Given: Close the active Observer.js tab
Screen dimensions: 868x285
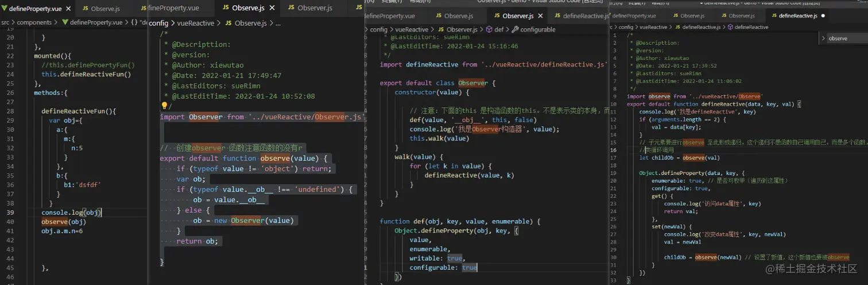Looking at the screenshot, I should click(x=540, y=15).
